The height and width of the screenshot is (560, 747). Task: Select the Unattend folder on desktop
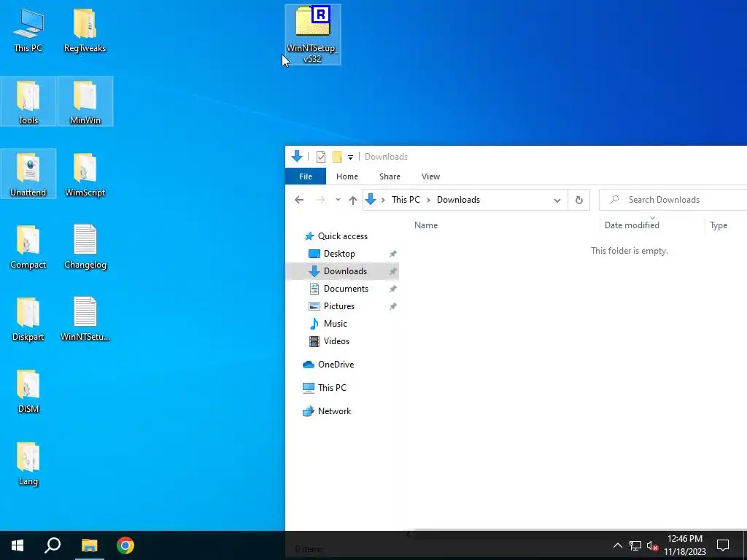click(28, 174)
